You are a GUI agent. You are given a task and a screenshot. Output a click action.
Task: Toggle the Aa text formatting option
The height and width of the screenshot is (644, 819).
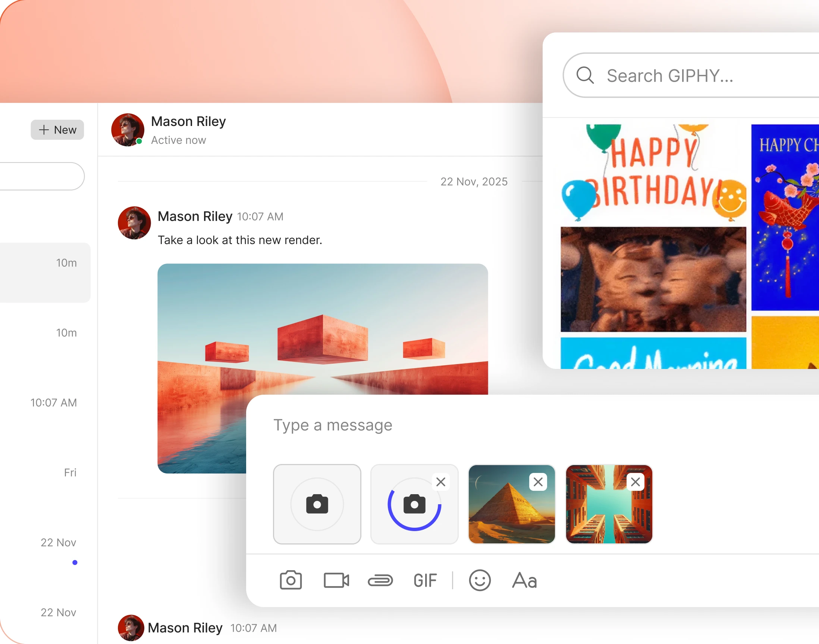click(x=524, y=580)
